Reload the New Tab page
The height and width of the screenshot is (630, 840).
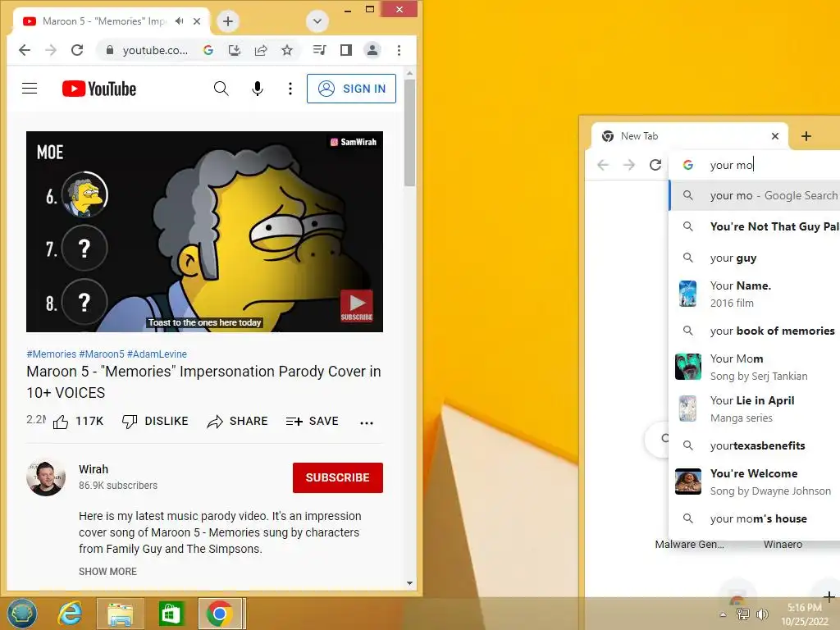[x=655, y=165]
